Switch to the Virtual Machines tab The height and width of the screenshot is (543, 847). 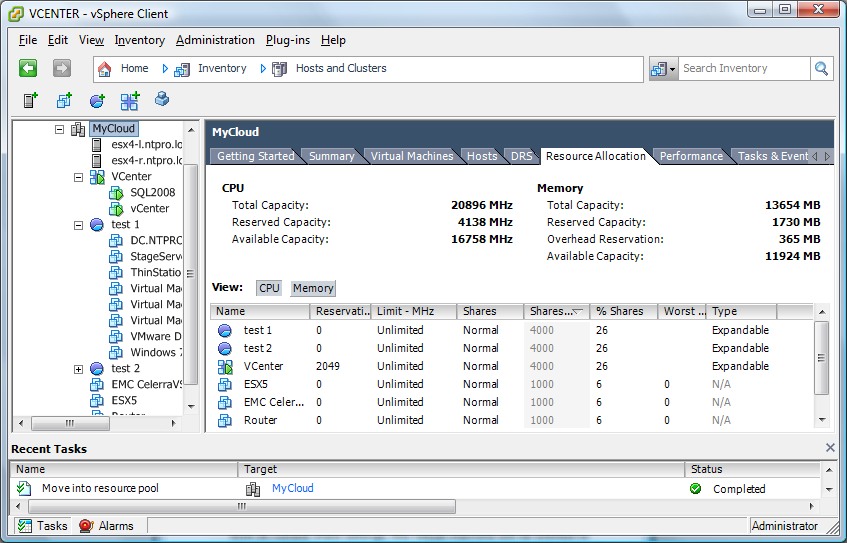point(412,156)
